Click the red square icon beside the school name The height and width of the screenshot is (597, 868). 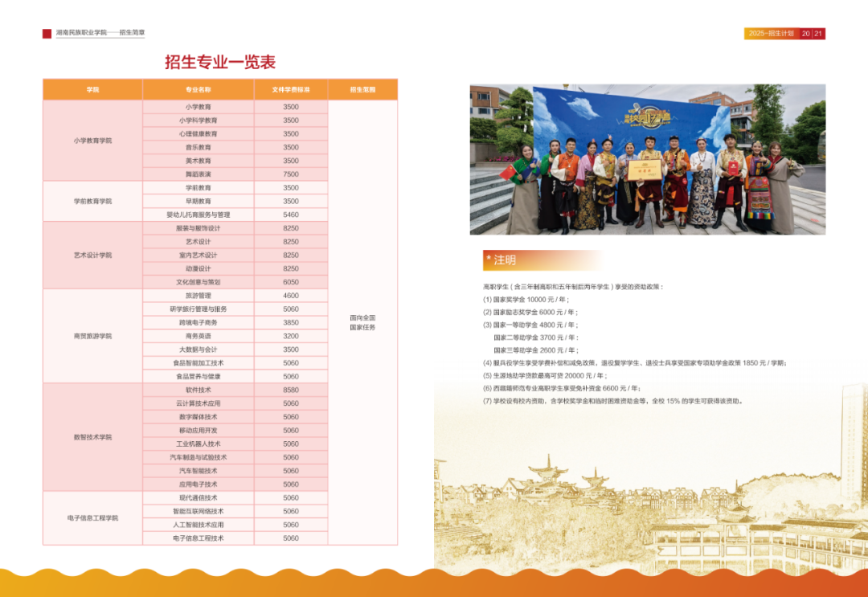(47, 34)
